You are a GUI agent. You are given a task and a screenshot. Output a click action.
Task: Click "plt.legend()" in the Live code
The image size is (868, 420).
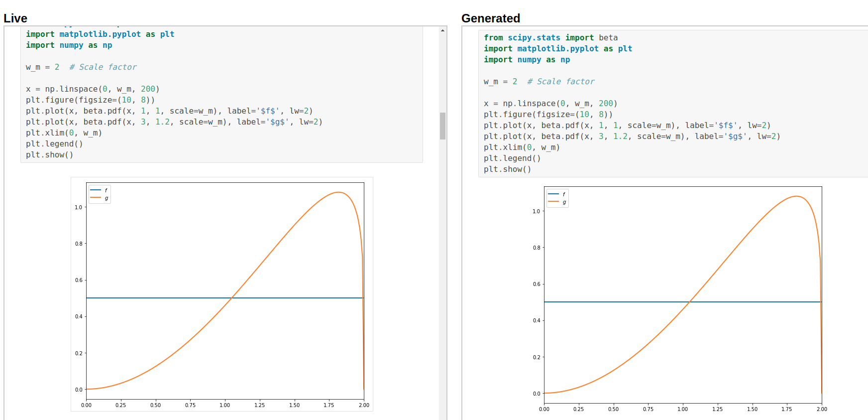[x=54, y=144]
